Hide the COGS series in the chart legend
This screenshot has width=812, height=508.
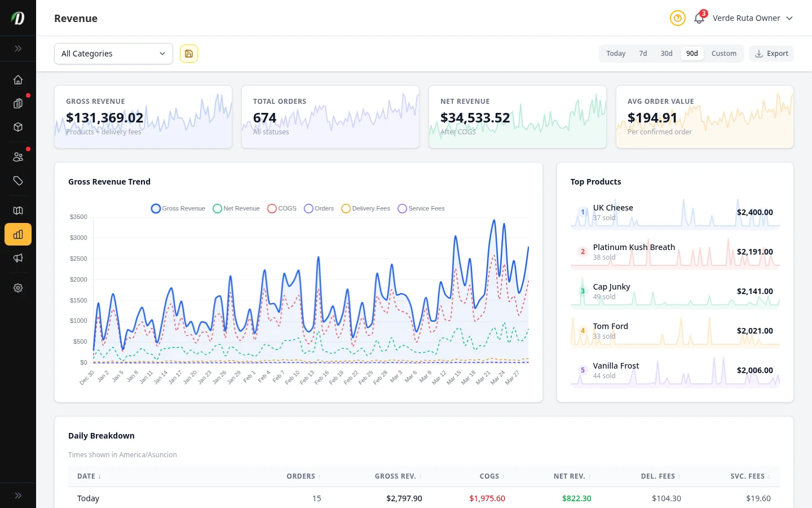281,208
